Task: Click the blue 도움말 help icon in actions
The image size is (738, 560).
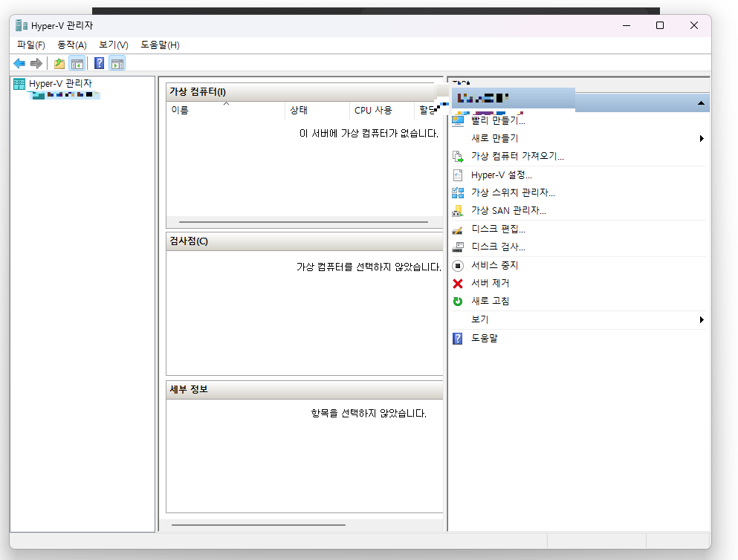Action: (x=458, y=339)
